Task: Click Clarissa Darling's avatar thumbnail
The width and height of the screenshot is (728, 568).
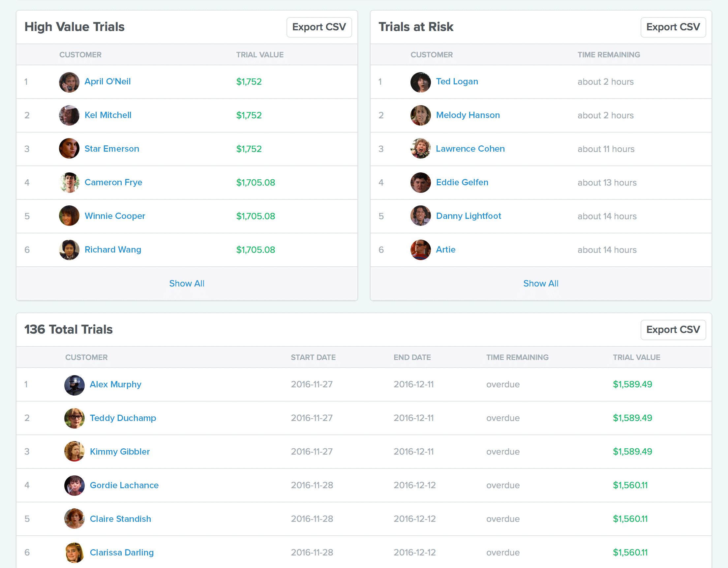Action: [74, 552]
